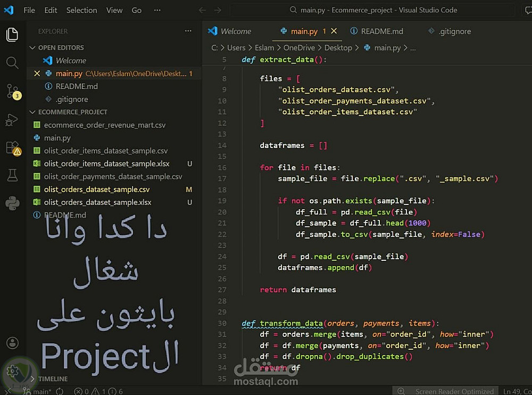Open the Go menu
The width and height of the screenshot is (532, 395).
(136, 10)
